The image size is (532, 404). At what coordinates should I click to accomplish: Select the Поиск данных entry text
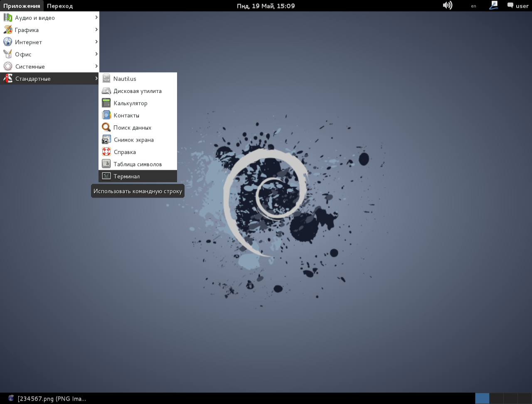click(x=132, y=127)
